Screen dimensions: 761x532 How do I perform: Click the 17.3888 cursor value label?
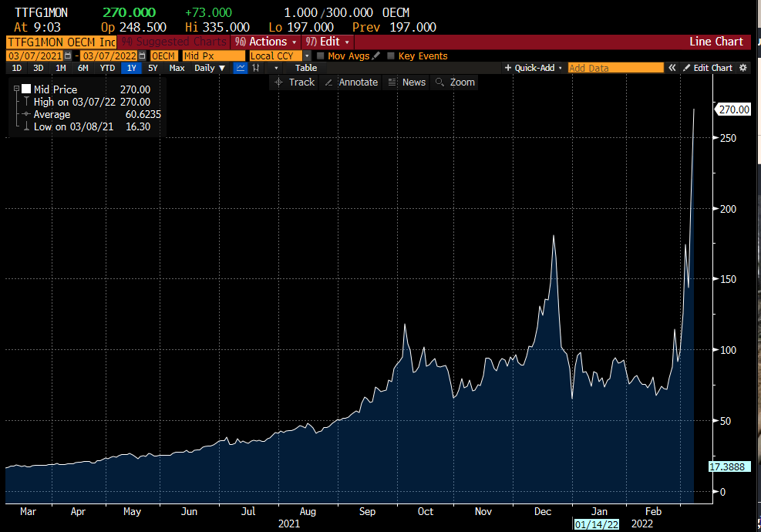coord(729,466)
